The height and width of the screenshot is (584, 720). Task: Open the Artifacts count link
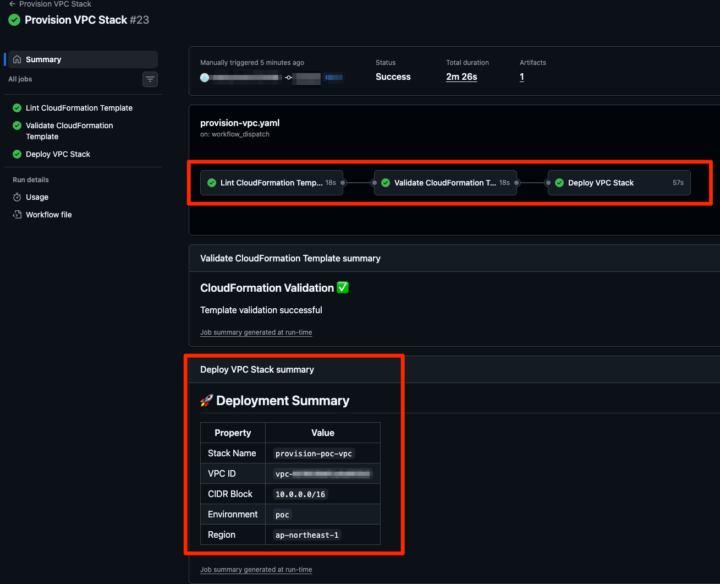point(522,77)
